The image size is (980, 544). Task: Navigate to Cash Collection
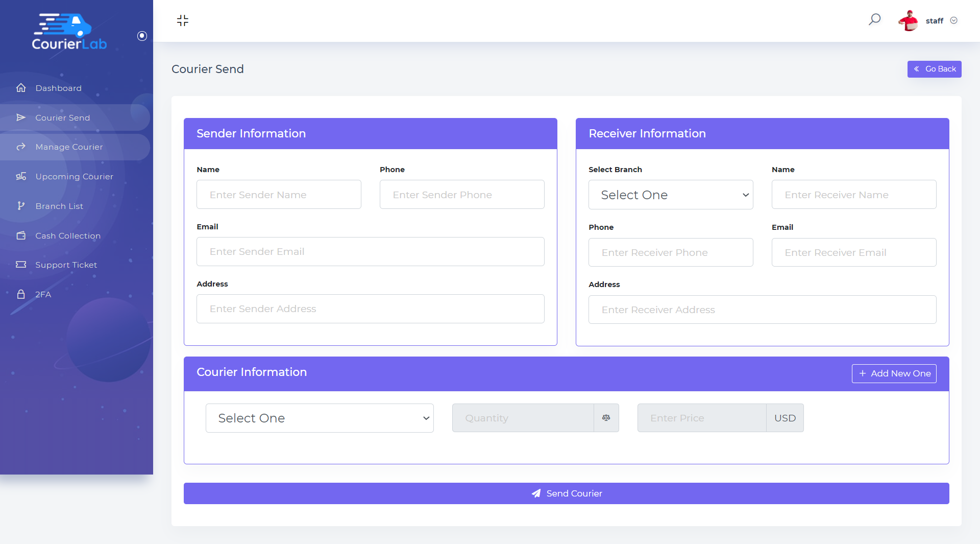(x=75, y=235)
